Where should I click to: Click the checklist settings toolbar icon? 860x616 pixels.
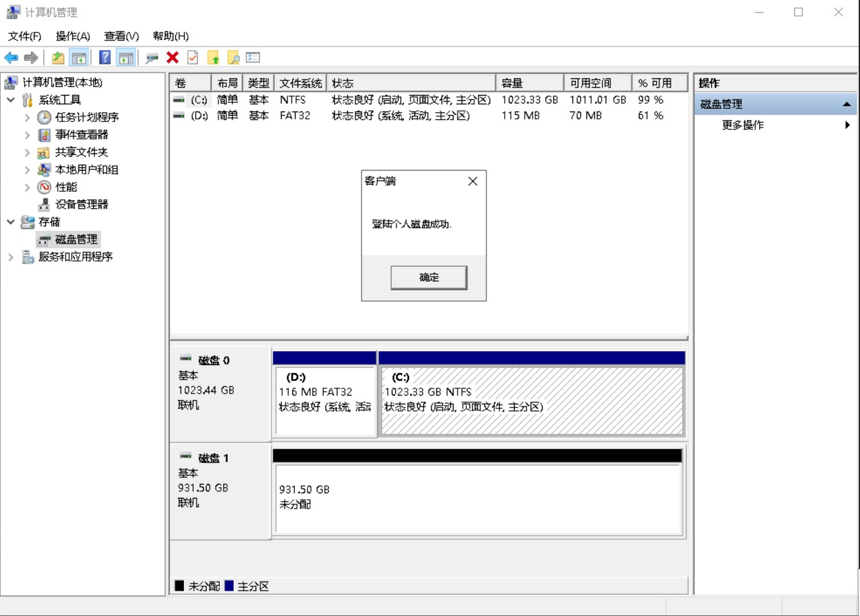click(x=253, y=58)
